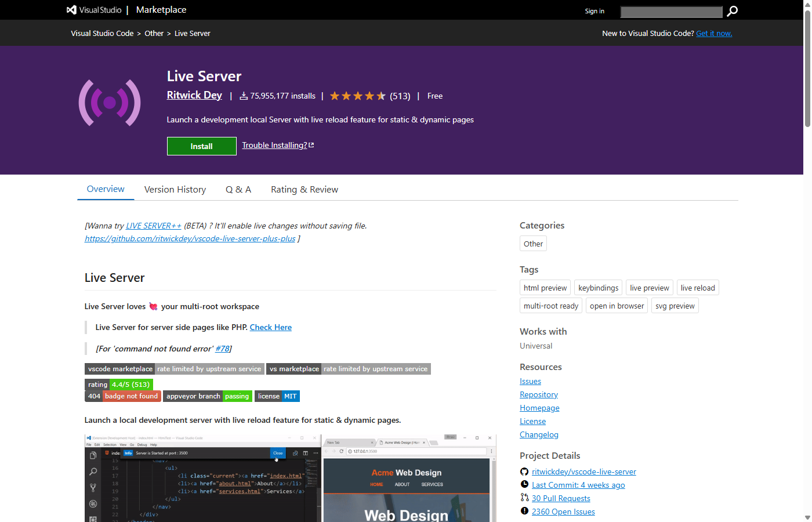Image resolution: width=812 pixels, height=522 pixels.
Task: Click the rating 4.4/5 (513) badge
Action: click(x=119, y=385)
